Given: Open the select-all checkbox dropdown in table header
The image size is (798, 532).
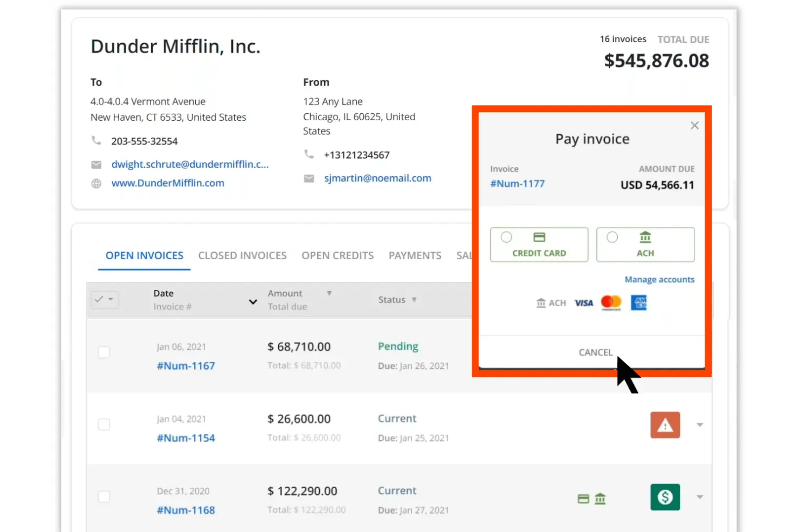Looking at the screenshot, I should 105,299.
